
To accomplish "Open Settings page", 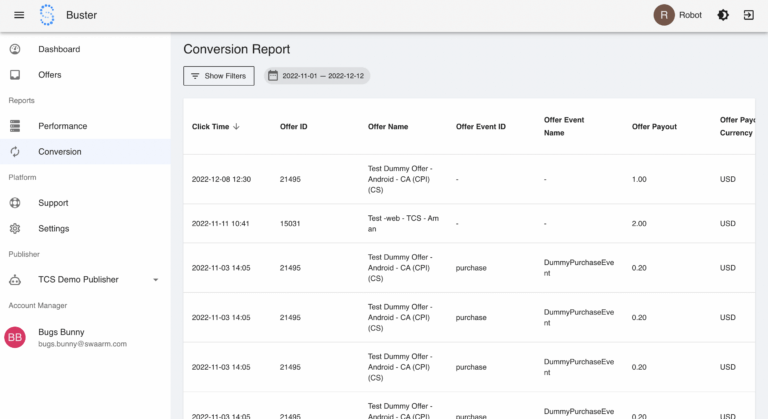I will [x=85, y=228].
